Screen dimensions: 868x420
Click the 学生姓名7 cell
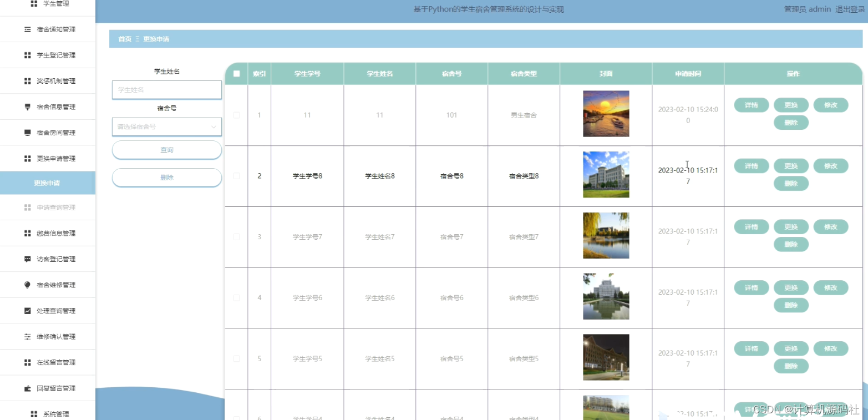tap(379, 237)
